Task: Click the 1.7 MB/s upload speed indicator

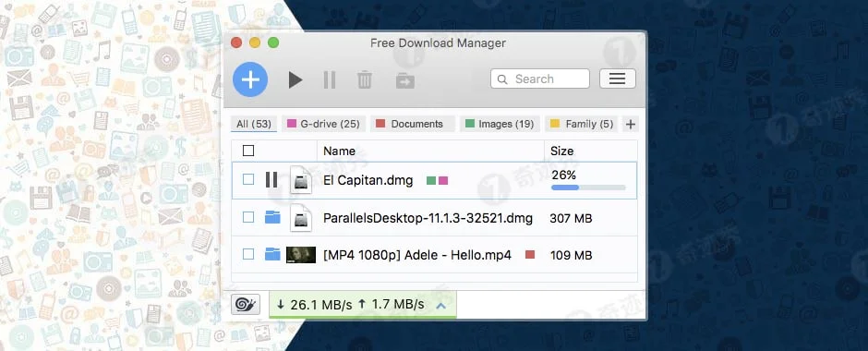Action: (391, 305)
